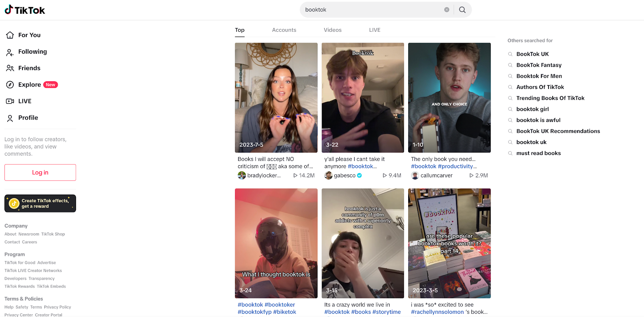The width and height of the screenshot is (644, 317).
Task: Search for lowercase booktok uk suggestion
Action: coord(531,142)
